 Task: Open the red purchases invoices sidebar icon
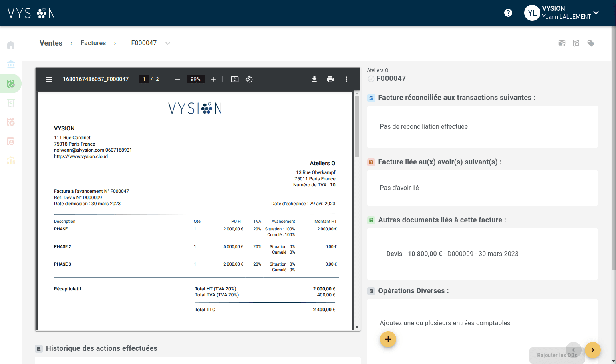[x=11, y=122]
